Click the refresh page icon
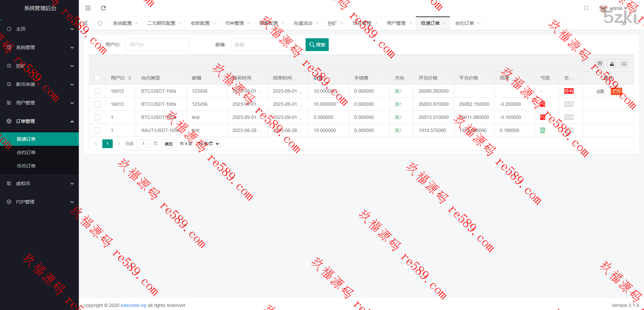Viewport: 644px width, 310px height. coord(103,8)
